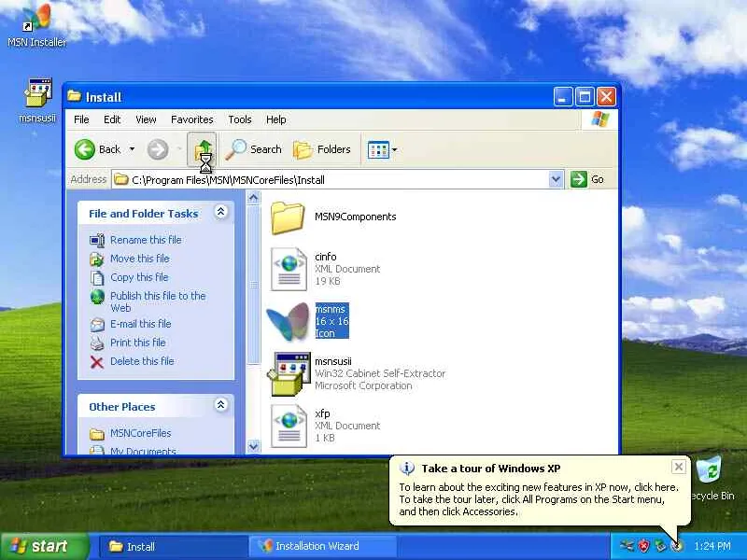Click the Copy this file icon
Screen dimensions: 747x560
click(x=97, y=277)
